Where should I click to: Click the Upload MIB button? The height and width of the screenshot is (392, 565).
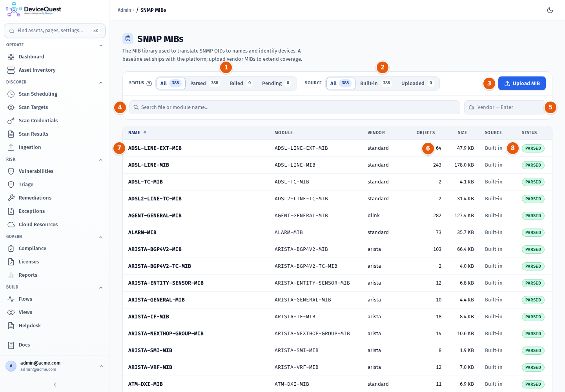click(522, 83)
